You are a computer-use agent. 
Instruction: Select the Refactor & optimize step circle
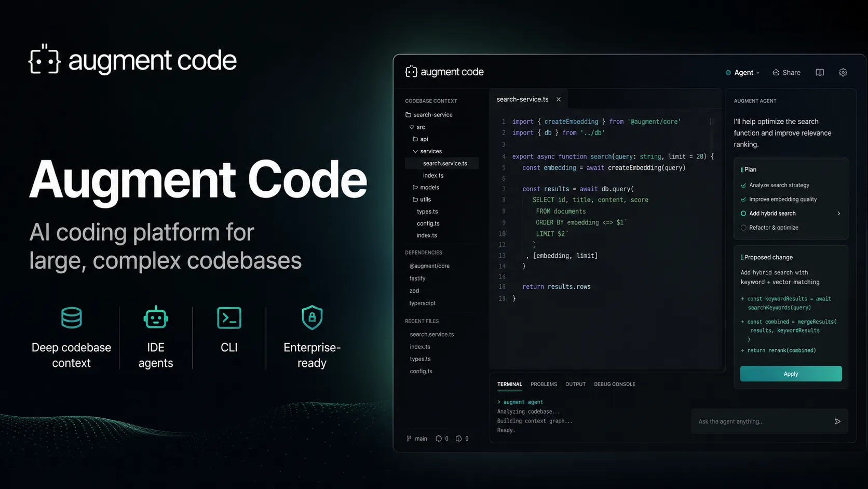coord(743,228)
